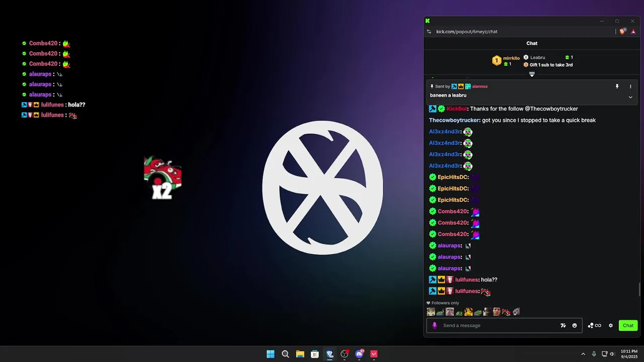Image resolution: width=644 pixels, height=362 pixels.
Task: Open the pinned message three-dot menu
Action: 630,86
